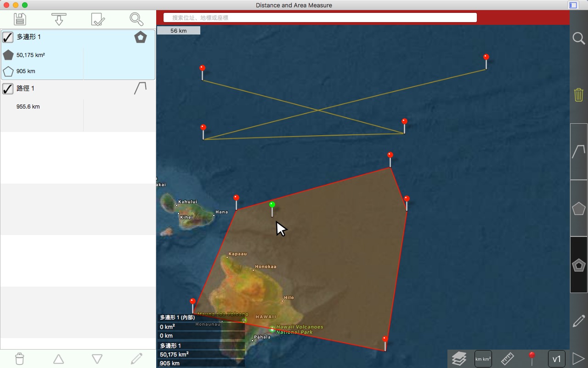588x368 pixels.
Task: Click the v1 version button
Action: click(556, 359)
